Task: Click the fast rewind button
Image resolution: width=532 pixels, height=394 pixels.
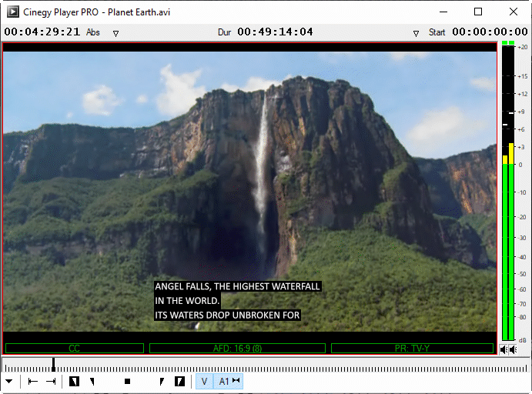Action: point(74,382)
